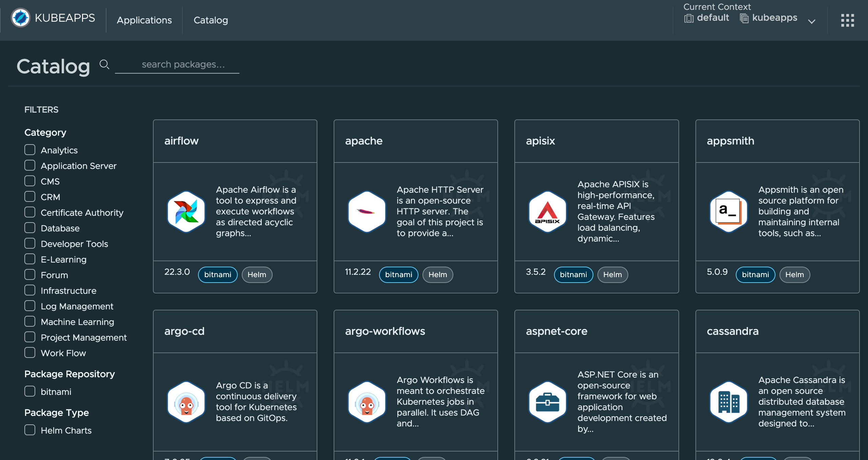The width and height of the screenshot is (868, 460).
Task: Click the bitnami tag on airflow card
Action: [218, 275]
